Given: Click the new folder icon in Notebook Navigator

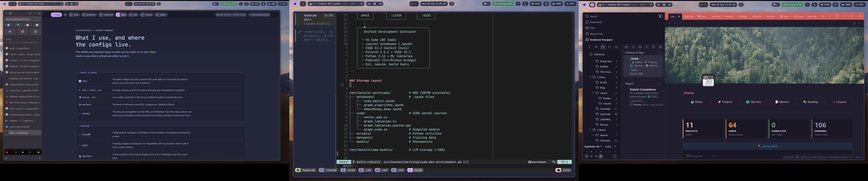Looking at the screenshot, I should point(616,47).
